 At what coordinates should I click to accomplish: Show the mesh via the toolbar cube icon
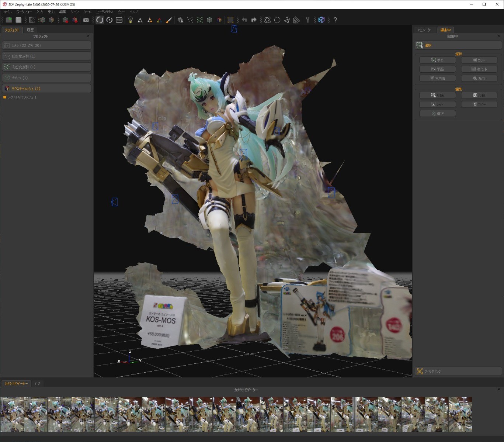pyautogui.click(x=209, y=20)
